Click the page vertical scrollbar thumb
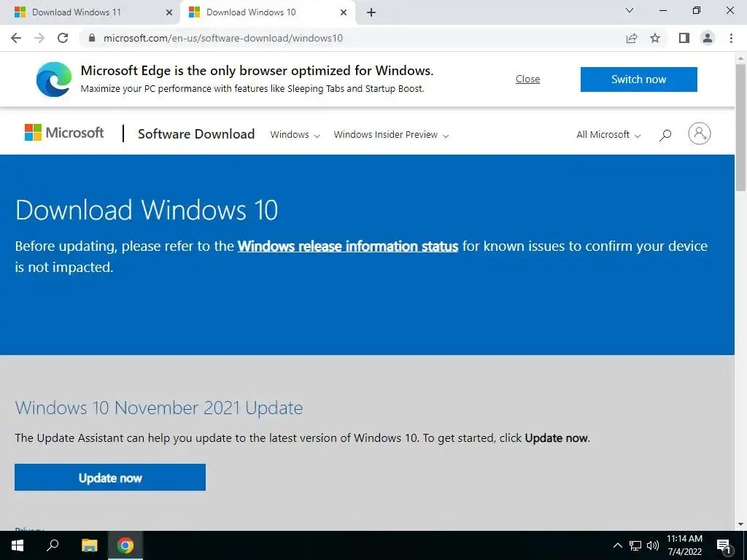 [x=741, y=126]
